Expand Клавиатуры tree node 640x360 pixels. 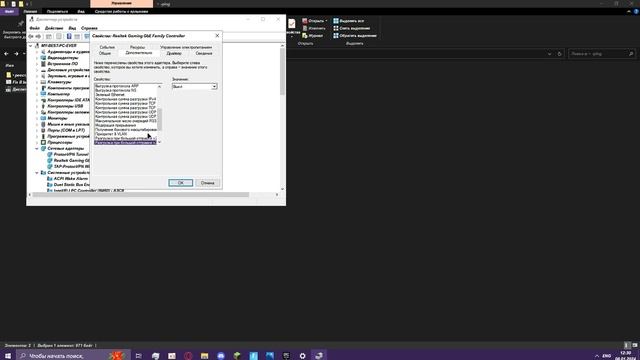click(x=37, y=82)
